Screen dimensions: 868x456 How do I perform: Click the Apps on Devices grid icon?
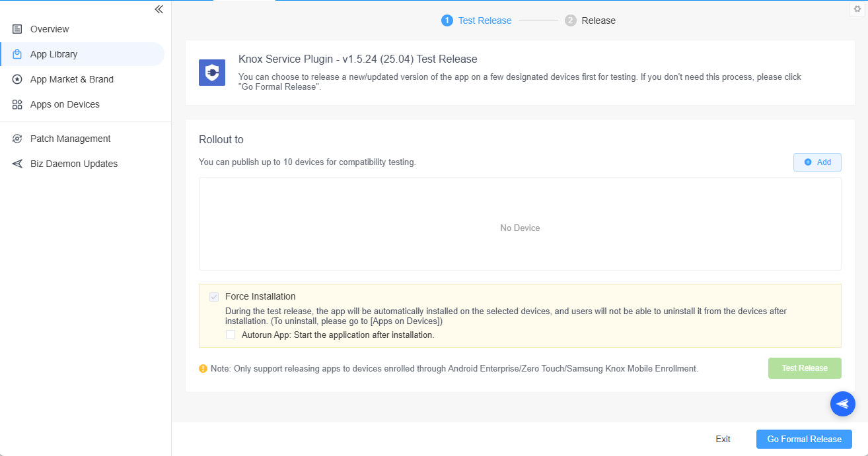coord(17,104)
